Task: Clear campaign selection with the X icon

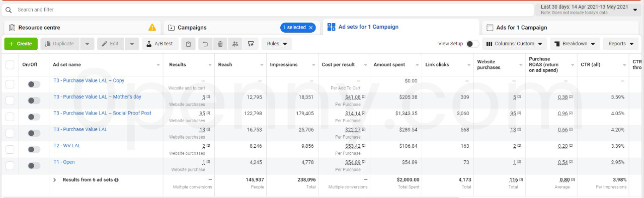Action: [x=311, y=28]
